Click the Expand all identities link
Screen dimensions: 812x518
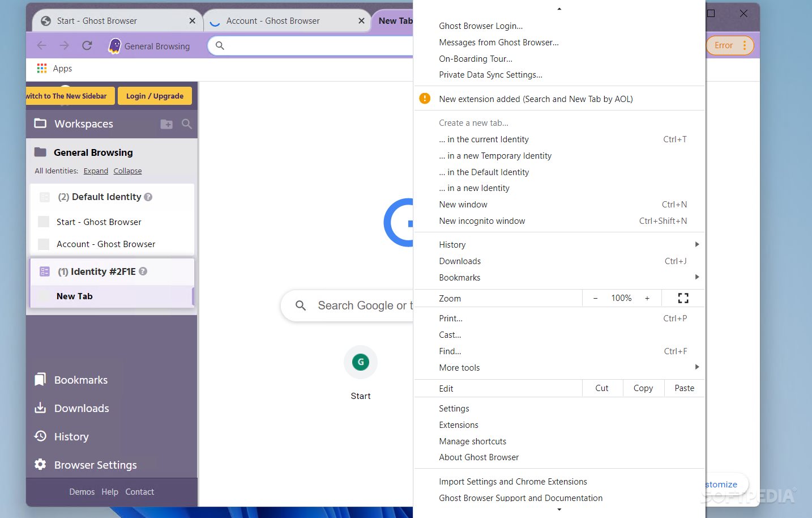[96, 171]
